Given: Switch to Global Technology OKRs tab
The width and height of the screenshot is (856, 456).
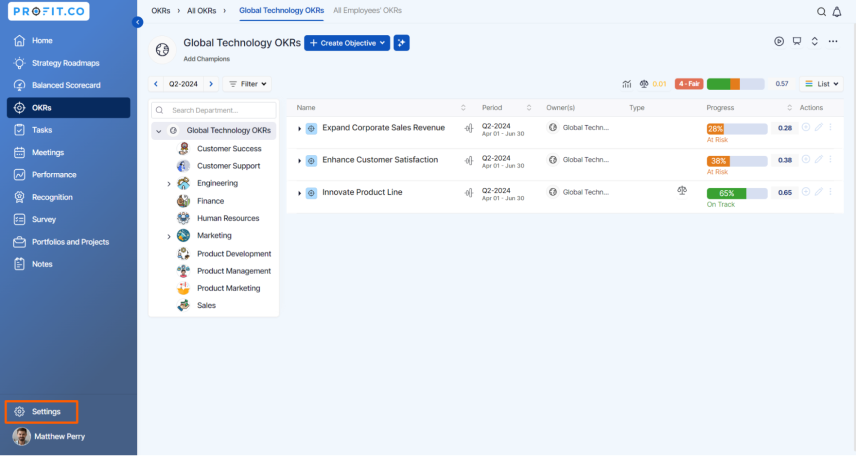Looking at the screenshot, I should coord(281,10).
